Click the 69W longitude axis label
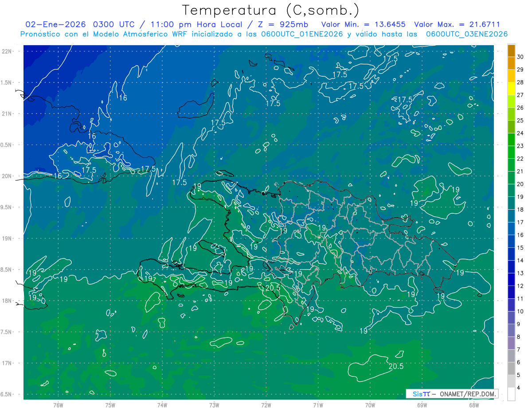Screen dimensions: 532x411 point(422,405)
